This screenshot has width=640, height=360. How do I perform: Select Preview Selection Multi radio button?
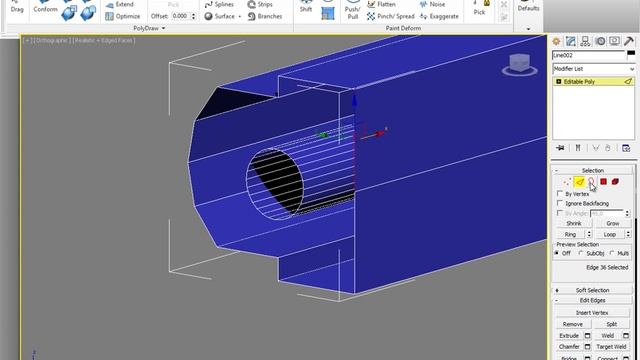[611, 253]
